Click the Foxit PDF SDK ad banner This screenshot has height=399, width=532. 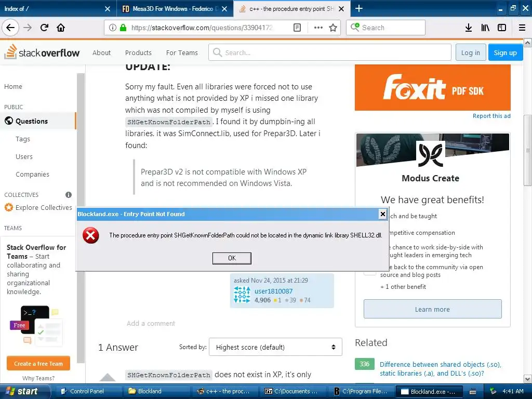433,87
